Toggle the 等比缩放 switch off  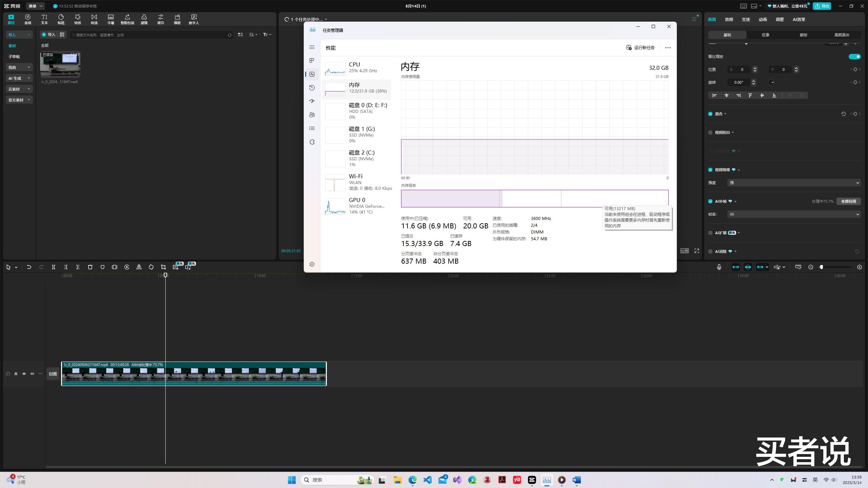[854, 57]
